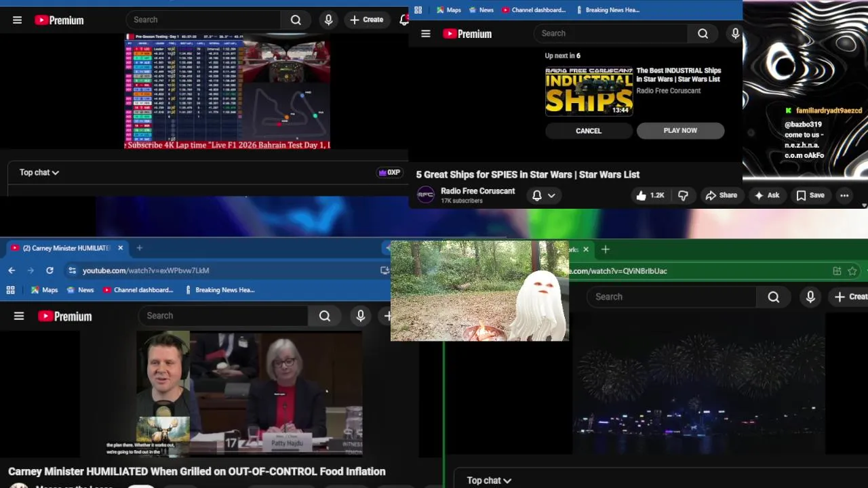Click PLAY NOW for the next video
Screen dimensions: 868x488
680,131
